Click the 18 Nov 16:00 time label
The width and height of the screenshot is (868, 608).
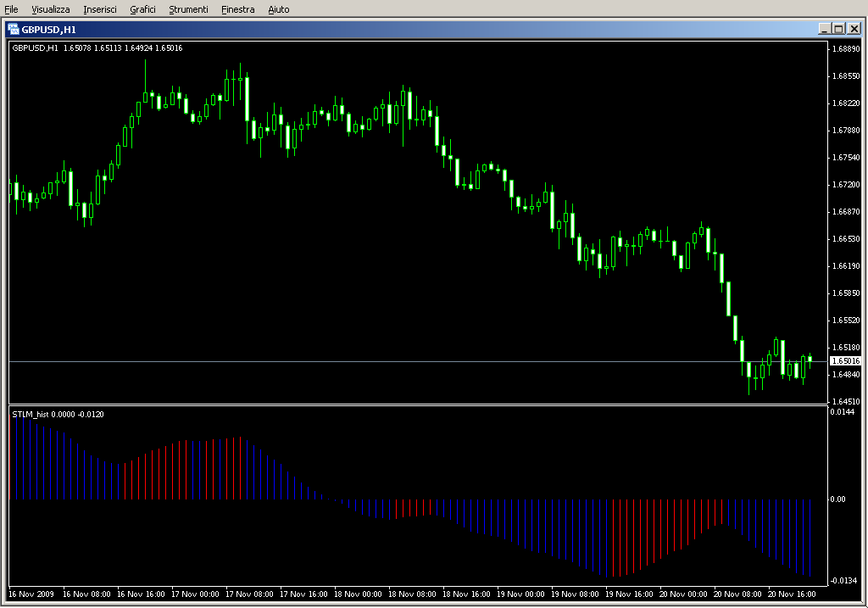pyautogui.click(x=466, y=594)
